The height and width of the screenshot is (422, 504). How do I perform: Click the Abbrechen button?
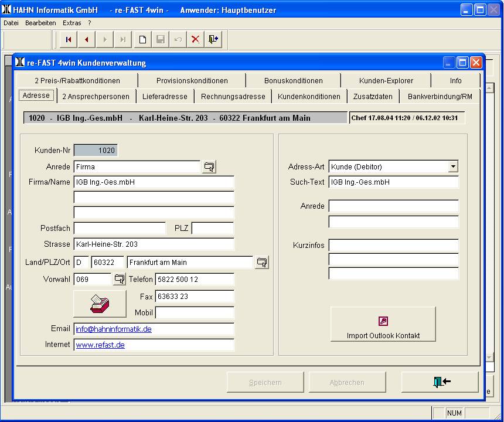[x=347, y=383]
